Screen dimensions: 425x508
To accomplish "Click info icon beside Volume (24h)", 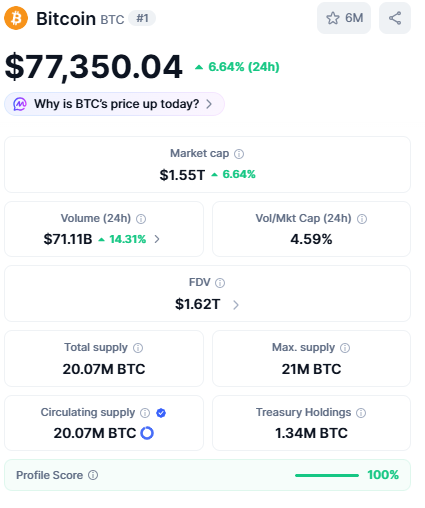I will [x=141, y=219].
